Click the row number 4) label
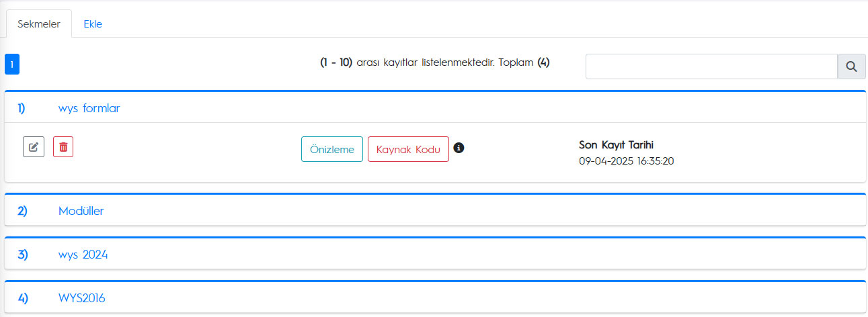 click(22, 298)
